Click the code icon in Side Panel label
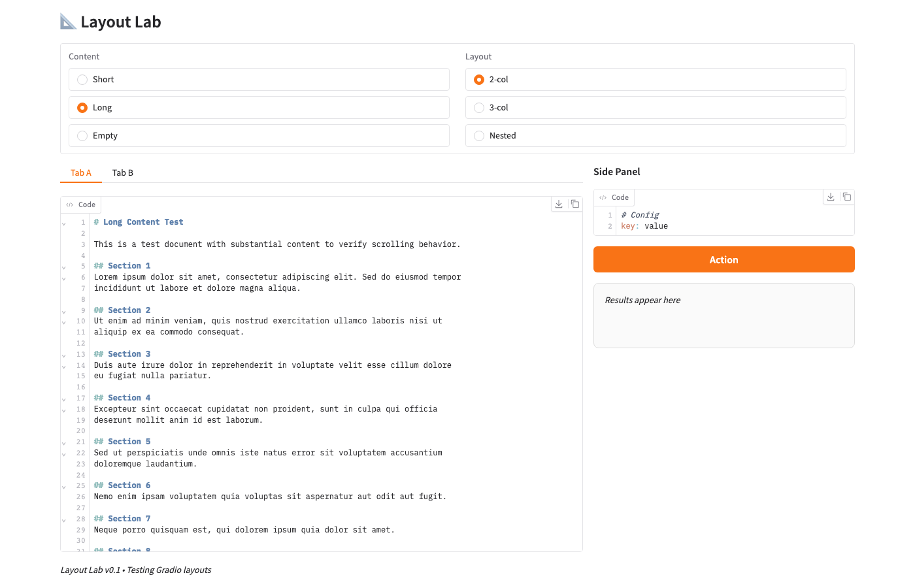 point(603,198)
